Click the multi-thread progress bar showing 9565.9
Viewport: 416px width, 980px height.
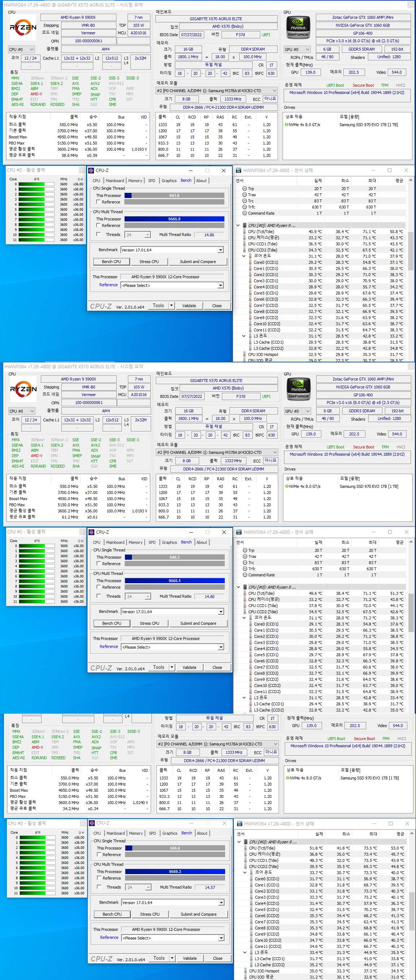(174, 219)
